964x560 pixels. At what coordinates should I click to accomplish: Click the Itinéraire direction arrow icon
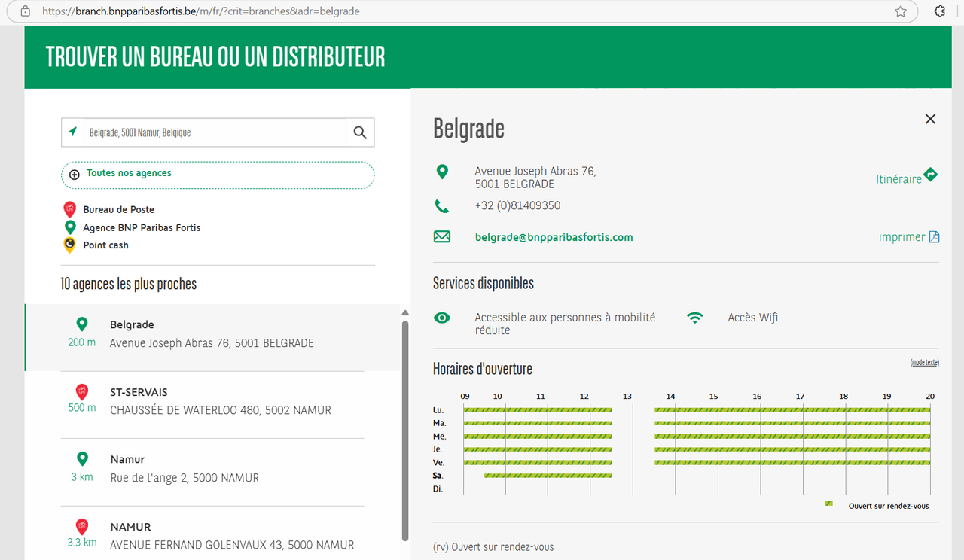pyautogui.click(x=931, y=175)
